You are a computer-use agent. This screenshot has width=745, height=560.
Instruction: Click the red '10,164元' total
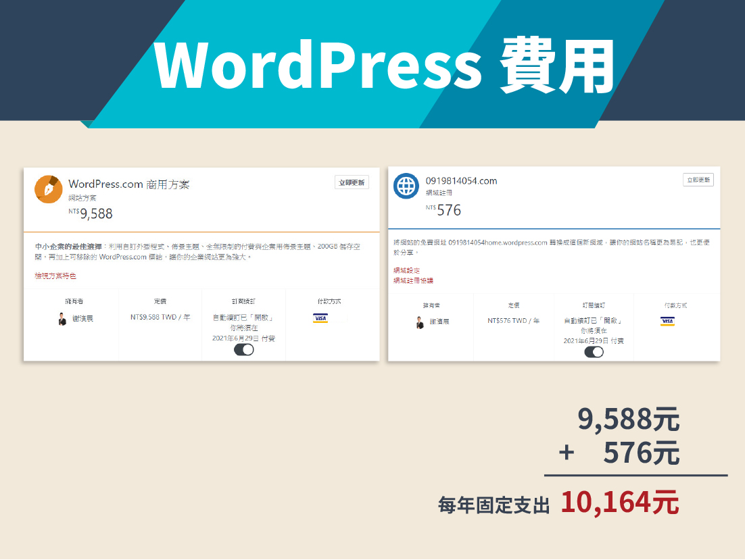(x=620, y=502)
